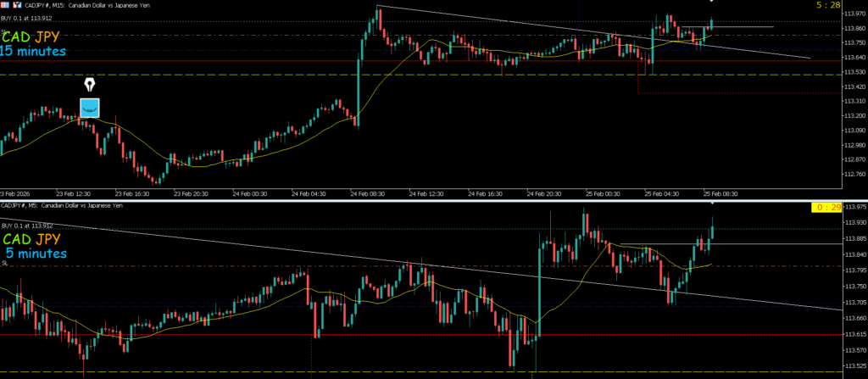
Task: Click the 'CADJPY#, M5' chart title text
Action: click(20, 206)
